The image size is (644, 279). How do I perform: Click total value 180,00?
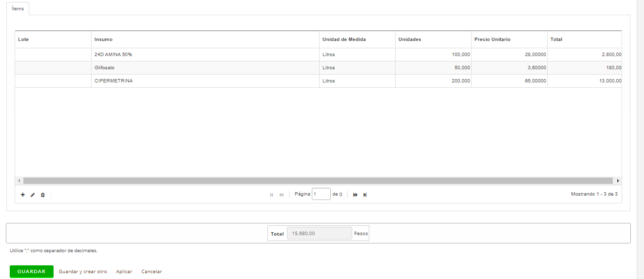click(x=614, y=68)
